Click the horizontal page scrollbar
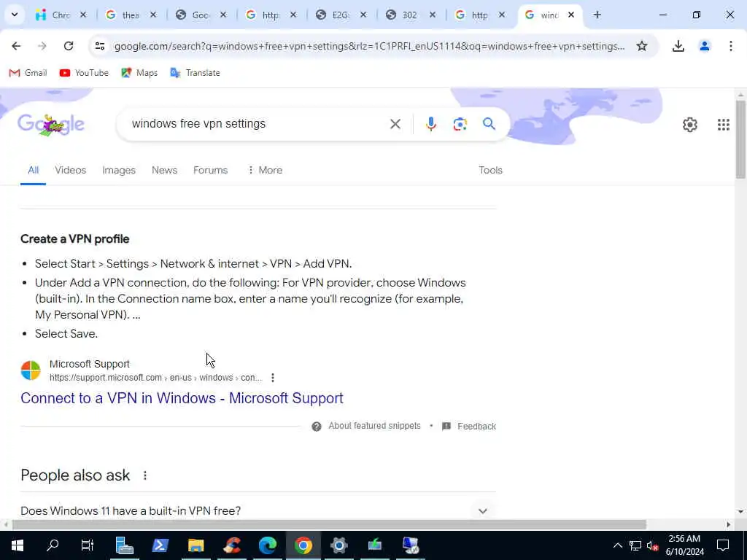This screenshot has height=560, width=747. pos(329,525)
